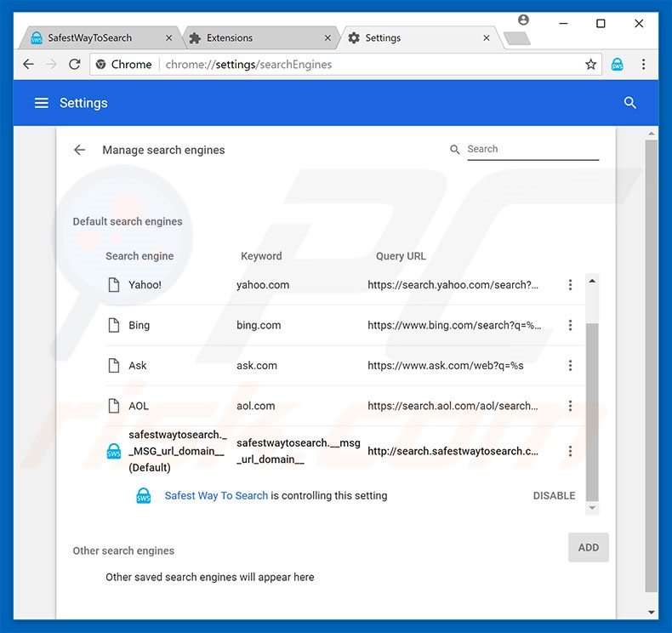Select the Yahoo! search engine name

pyautogui.click(x=145, y=285)
